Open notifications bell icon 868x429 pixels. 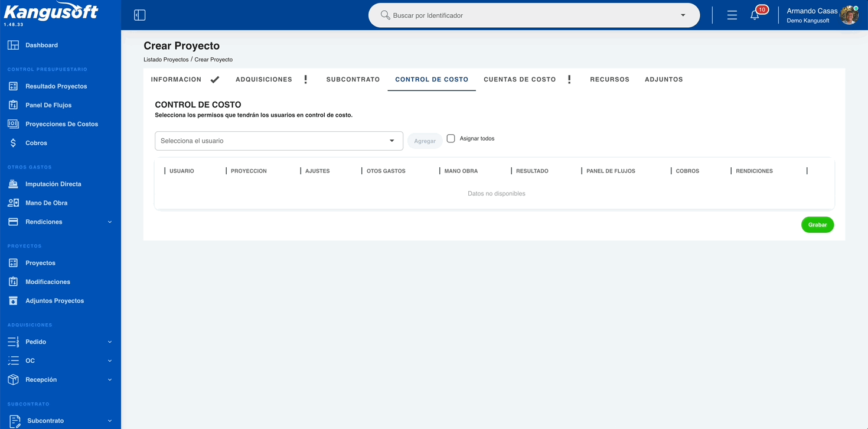755,15
